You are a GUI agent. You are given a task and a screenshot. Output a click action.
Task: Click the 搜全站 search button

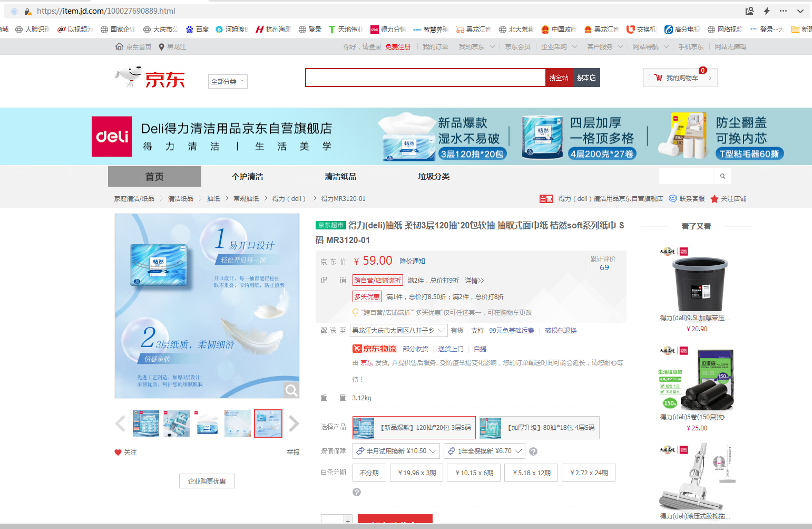click(559, 78)
